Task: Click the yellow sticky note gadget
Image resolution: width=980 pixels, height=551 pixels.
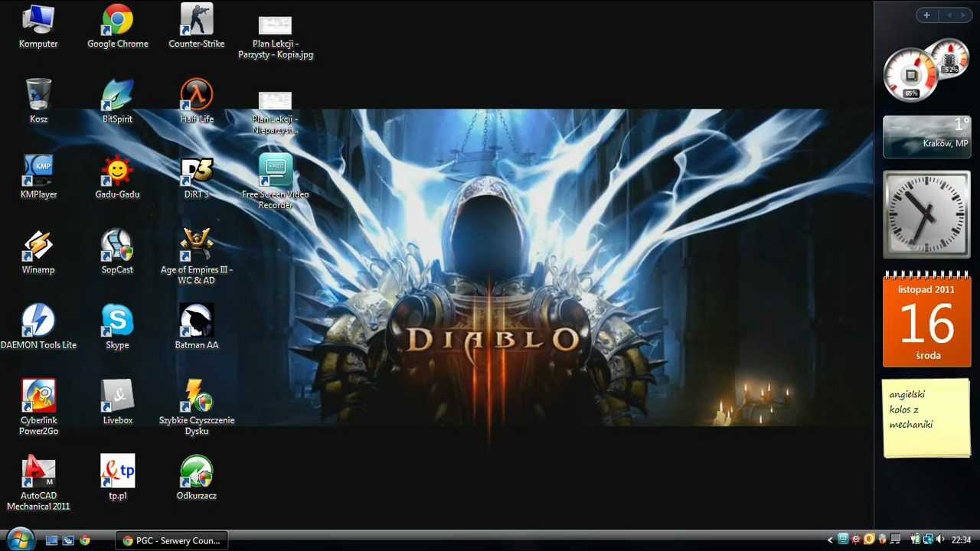Action: point(926,418)
